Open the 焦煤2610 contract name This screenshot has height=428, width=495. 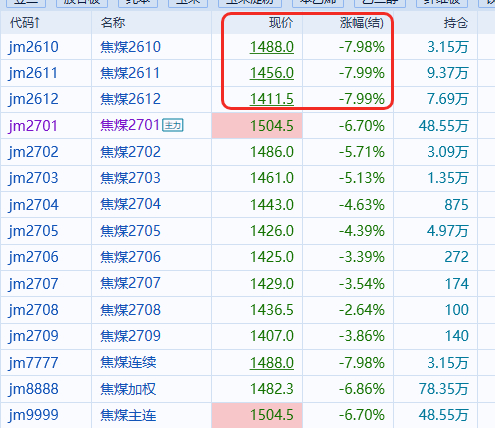[x=130, y=47]
